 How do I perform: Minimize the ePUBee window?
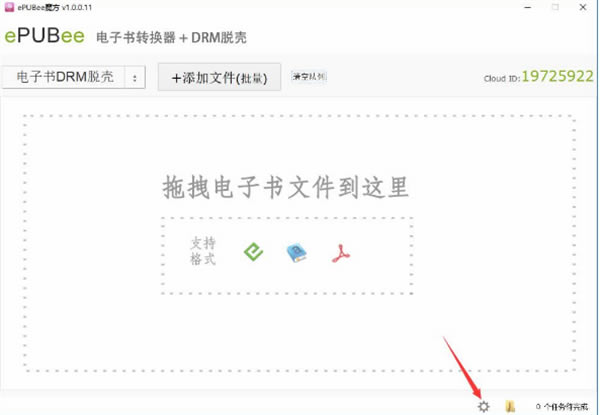point(528,7)
